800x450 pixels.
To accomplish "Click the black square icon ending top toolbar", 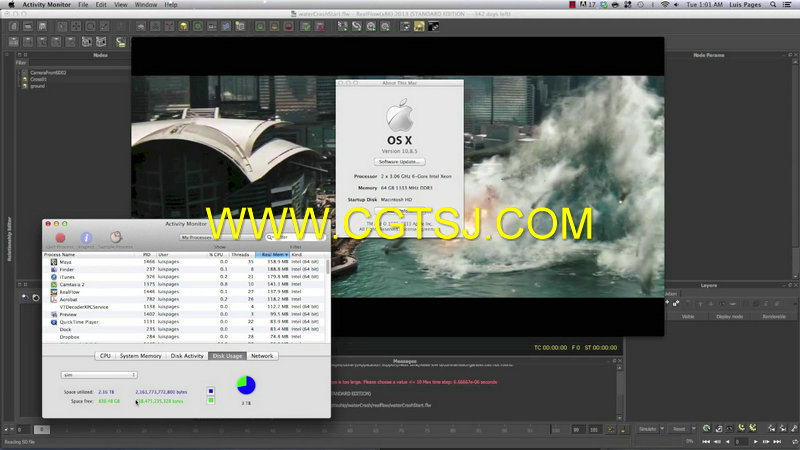I will pyautogui.click(x=433, y=26).
